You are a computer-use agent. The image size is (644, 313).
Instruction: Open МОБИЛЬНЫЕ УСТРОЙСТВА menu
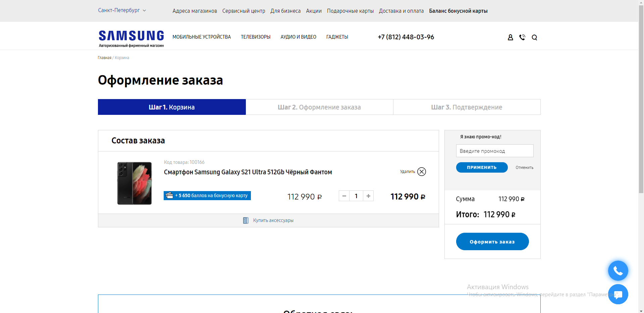(x=202, y=37)
